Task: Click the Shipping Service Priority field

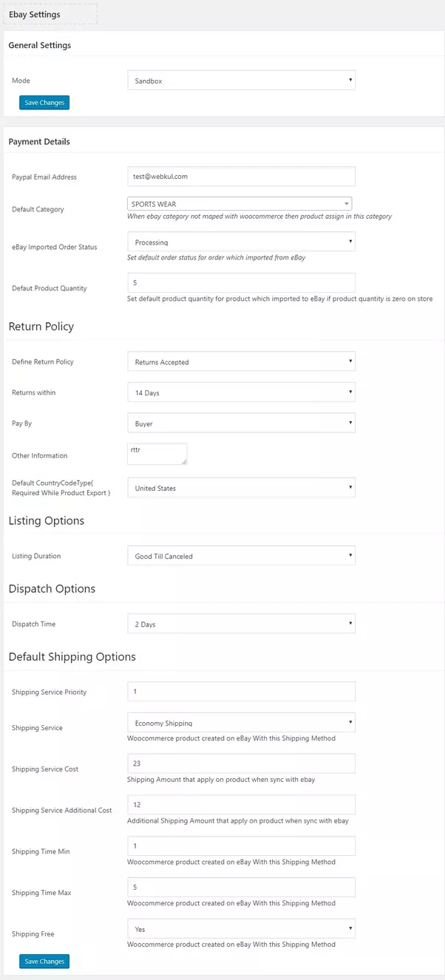Action: 241,692
